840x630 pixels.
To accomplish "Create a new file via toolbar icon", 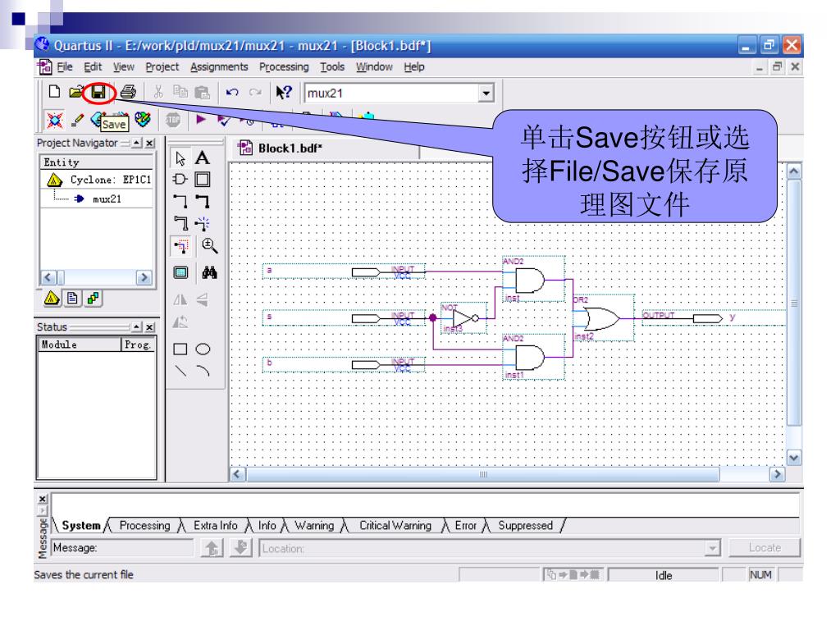I will [54, 92].
